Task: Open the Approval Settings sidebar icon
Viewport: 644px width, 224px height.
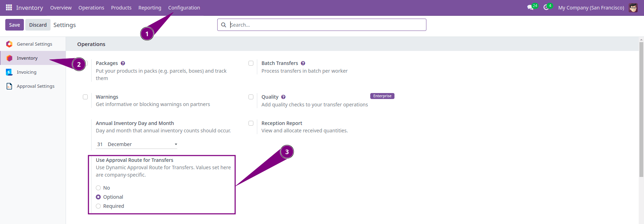Action: point(9,86)
